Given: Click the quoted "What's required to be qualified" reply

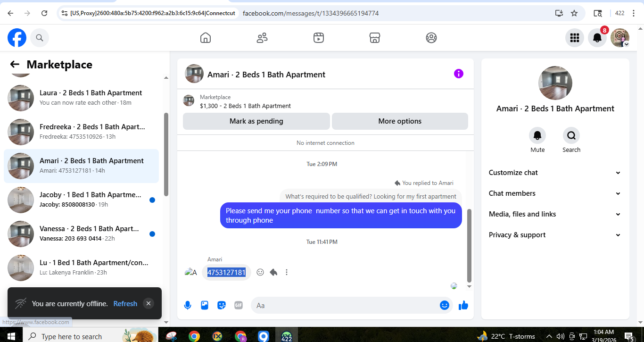Looking at the screenshot, I should 371,196.
